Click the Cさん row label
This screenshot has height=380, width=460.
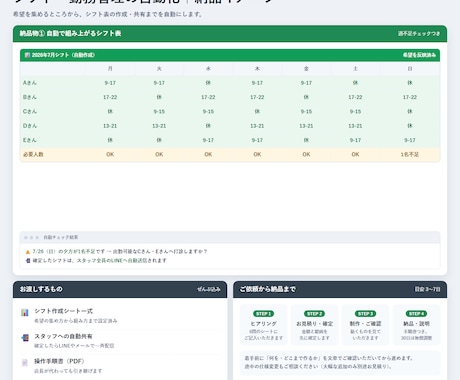click(30, 111)
